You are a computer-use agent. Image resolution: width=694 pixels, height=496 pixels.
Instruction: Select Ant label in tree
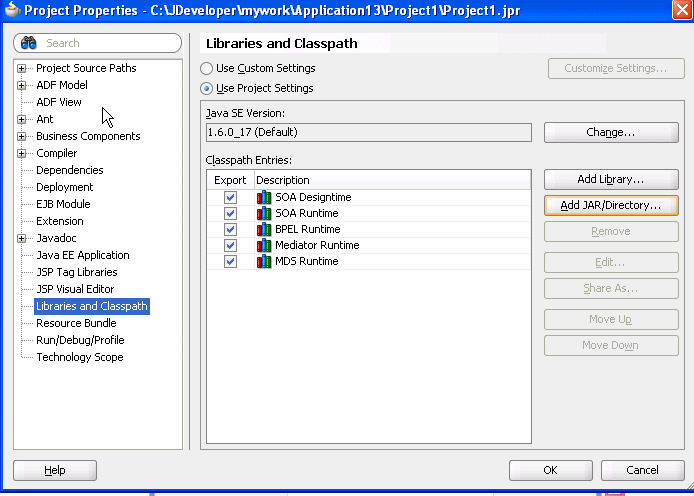coord(45,119)
